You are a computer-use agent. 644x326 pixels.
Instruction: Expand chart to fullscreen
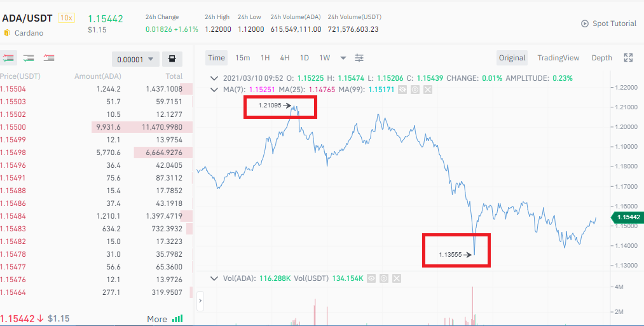tap(628, 58)
